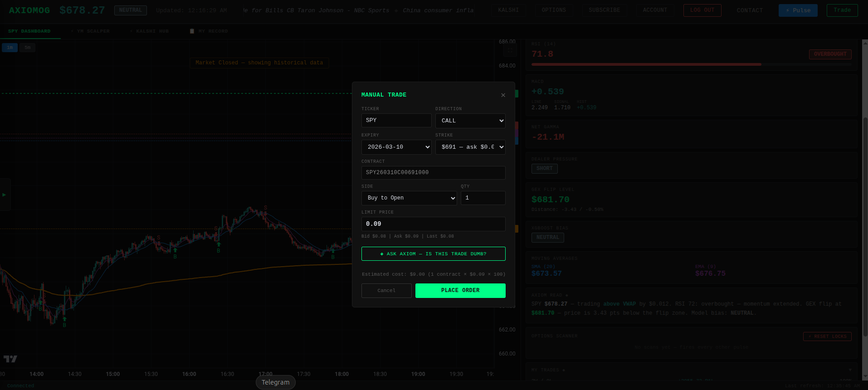Click the Place Order button
Screen dimensions: 868x390
(460, 291)
